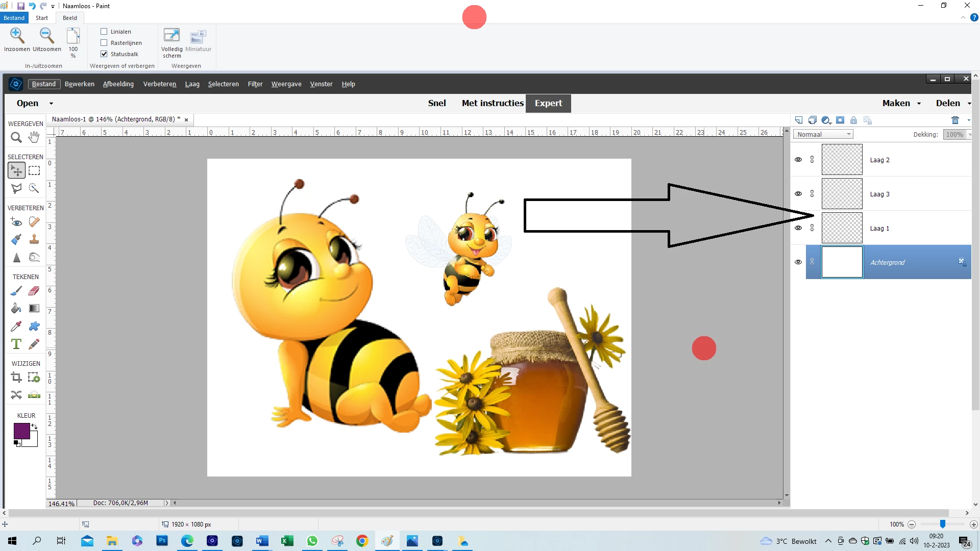Image resolution: width=980 pixels, height=551 pixels.
Task: Switch to the Snel mode tab
Action: pos(436,103)
